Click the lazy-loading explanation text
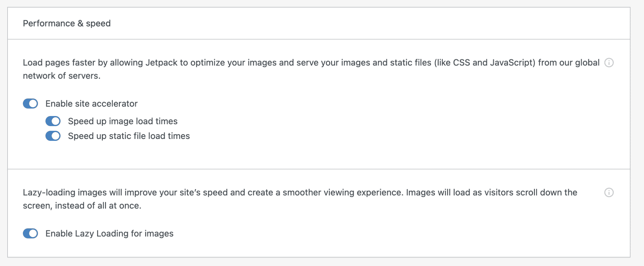 tap(300, 198)
